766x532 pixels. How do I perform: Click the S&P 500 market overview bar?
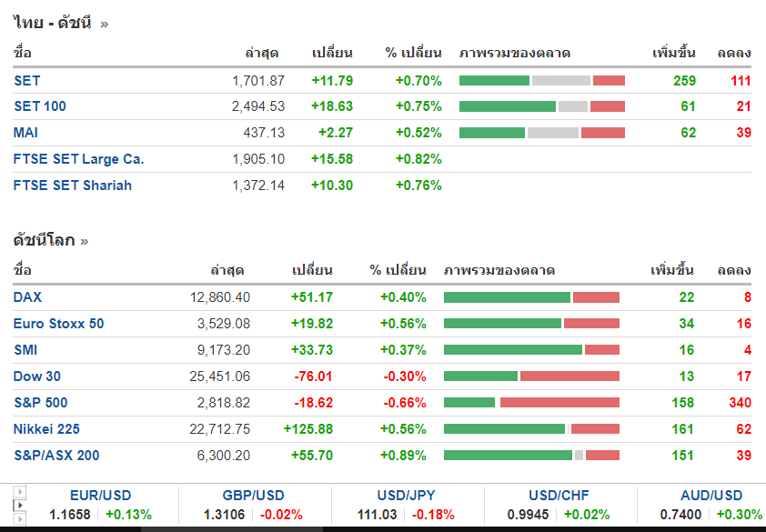click(531, 403)
